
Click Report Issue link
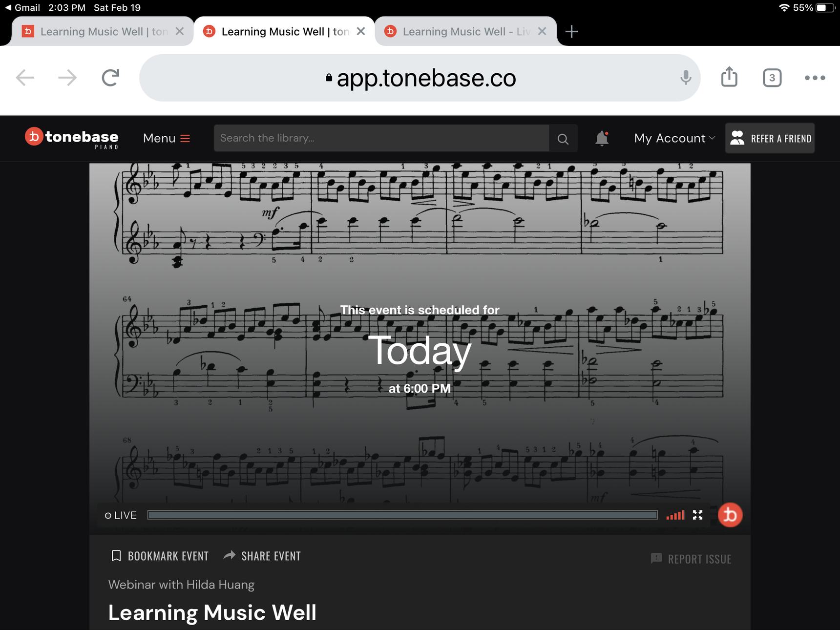click(691, 559)
